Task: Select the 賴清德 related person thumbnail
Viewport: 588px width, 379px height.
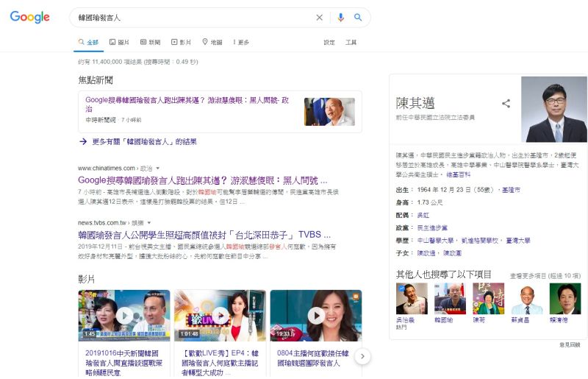Action: [565, 299]
